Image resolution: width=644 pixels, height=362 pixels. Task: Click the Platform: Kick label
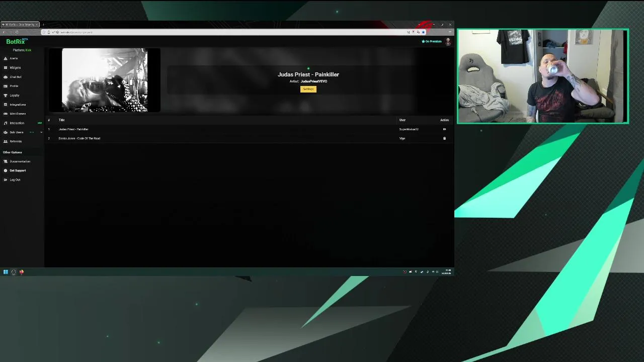click(22, 50)
